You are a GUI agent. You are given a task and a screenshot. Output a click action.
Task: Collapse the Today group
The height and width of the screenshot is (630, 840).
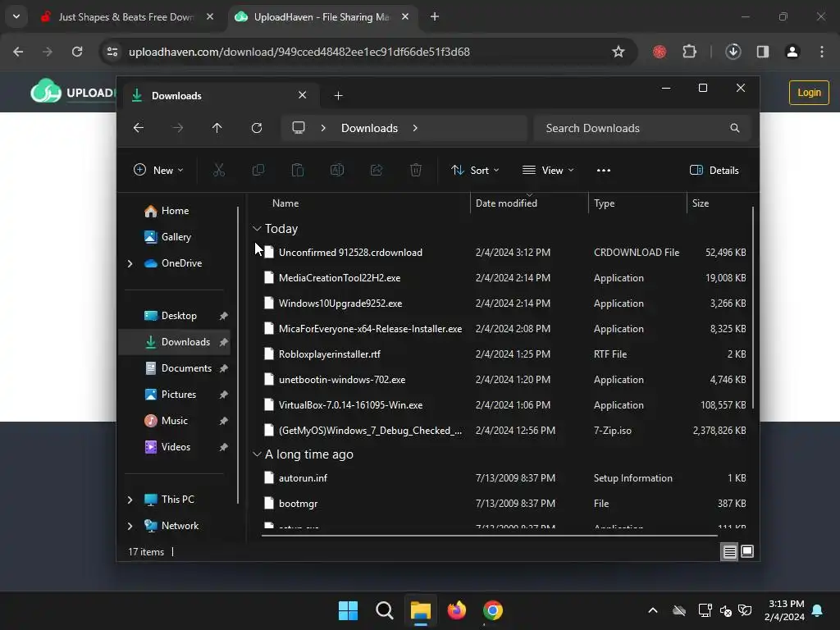tap(257, 229)
